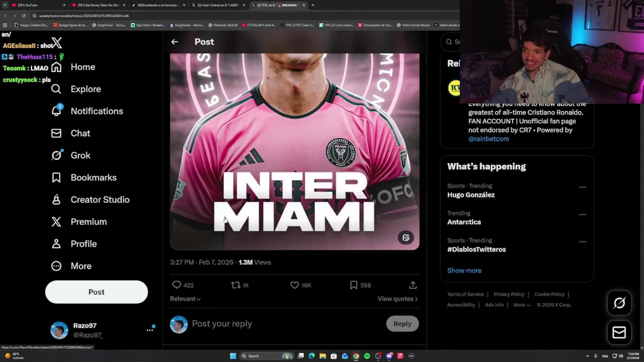Click the back arrow beside Post
644x362 pixels.
point(175,42)
